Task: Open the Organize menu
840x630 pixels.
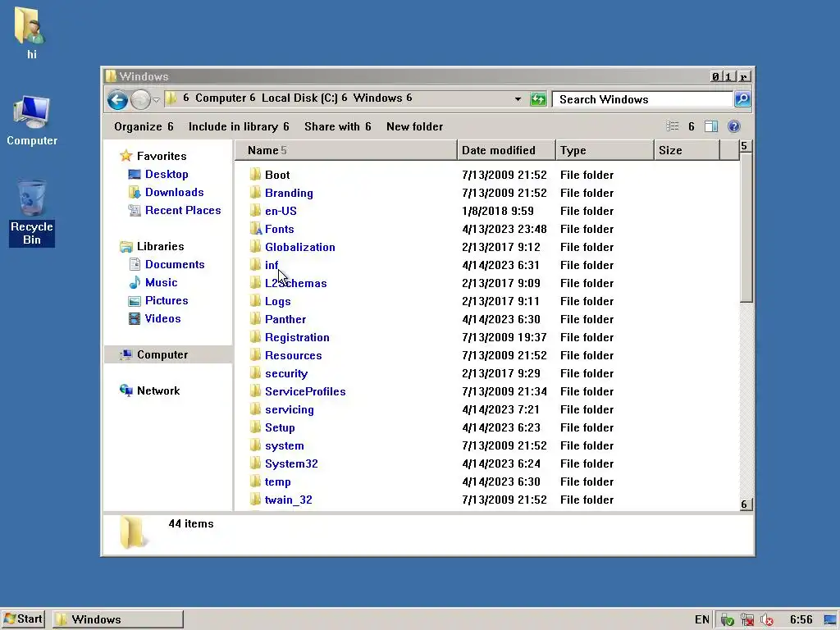Action: pyautogui.click(x=144, y=126)
